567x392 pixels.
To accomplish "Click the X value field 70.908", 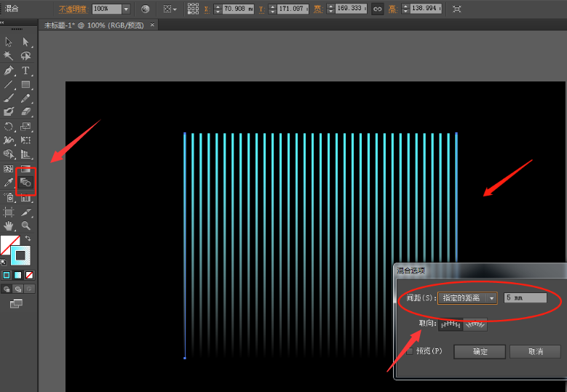I will tap(238, 9).
